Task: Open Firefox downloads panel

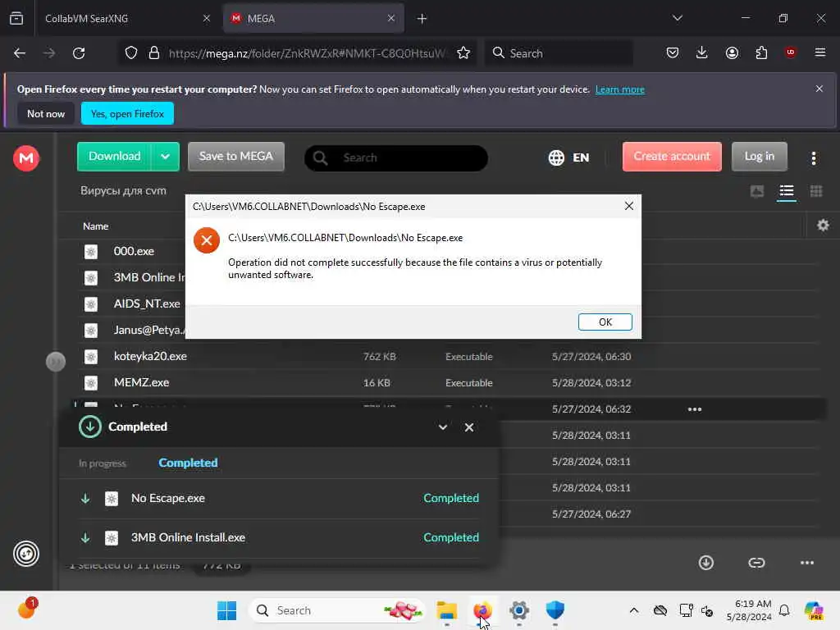Action: [x=702, y=52]
